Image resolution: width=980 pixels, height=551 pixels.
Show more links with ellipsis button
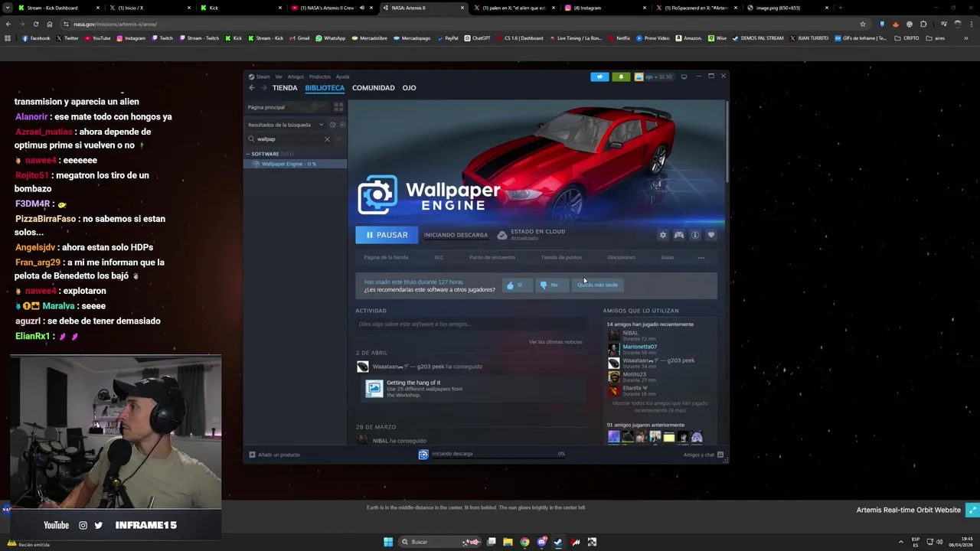pos(701,257)
